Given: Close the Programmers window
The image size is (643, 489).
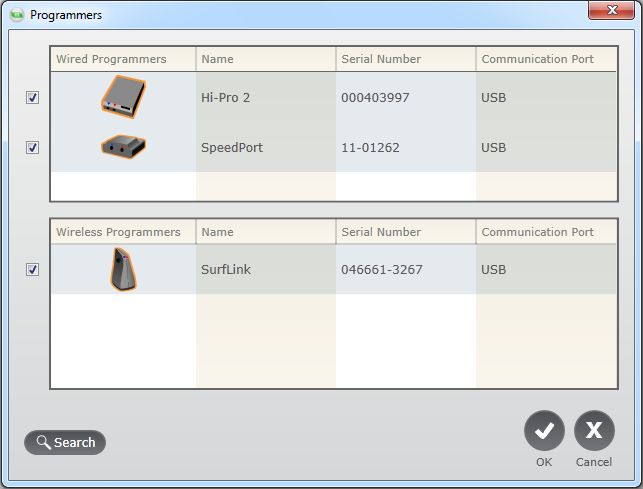Looking at the screenshot, I should click(x=611, y=10).
